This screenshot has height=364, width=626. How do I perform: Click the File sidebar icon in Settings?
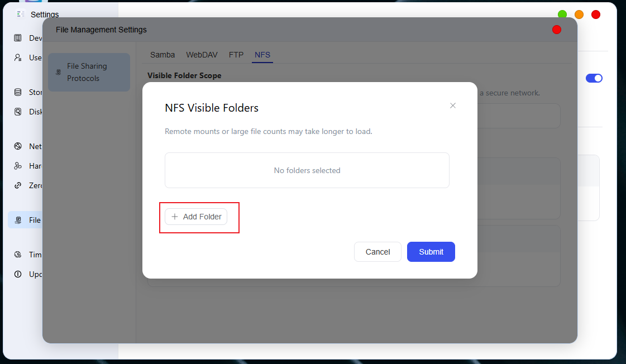coord(18,220)
